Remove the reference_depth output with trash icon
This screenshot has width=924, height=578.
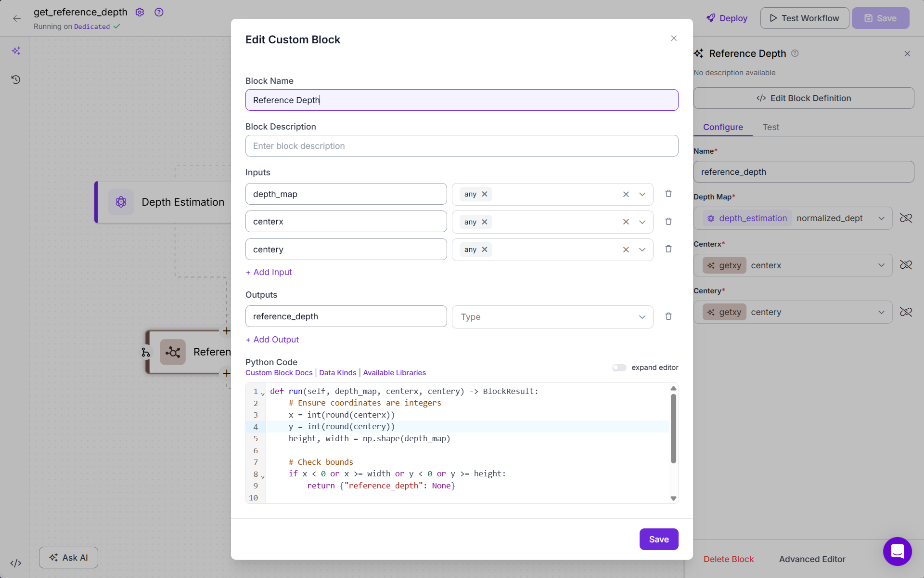pos(668,316)
